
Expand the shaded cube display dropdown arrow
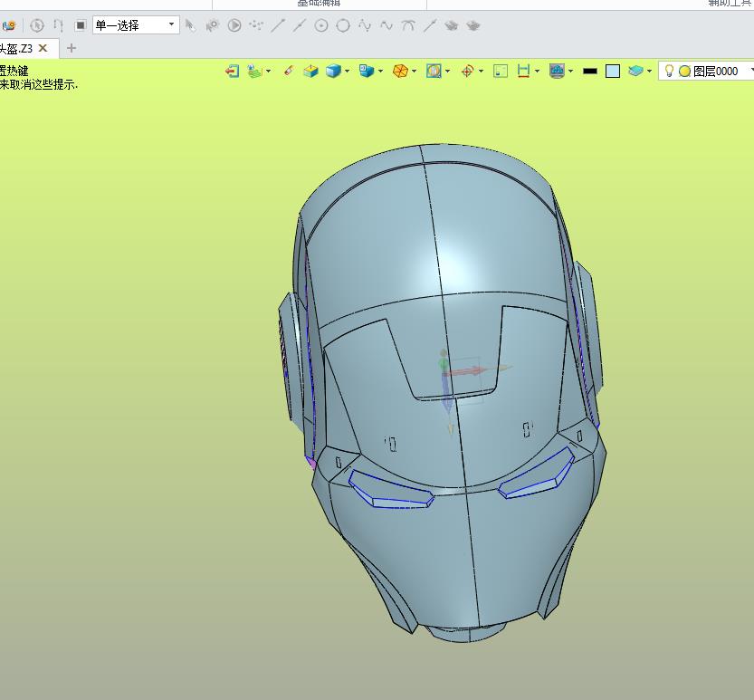(x=348, y=72)
